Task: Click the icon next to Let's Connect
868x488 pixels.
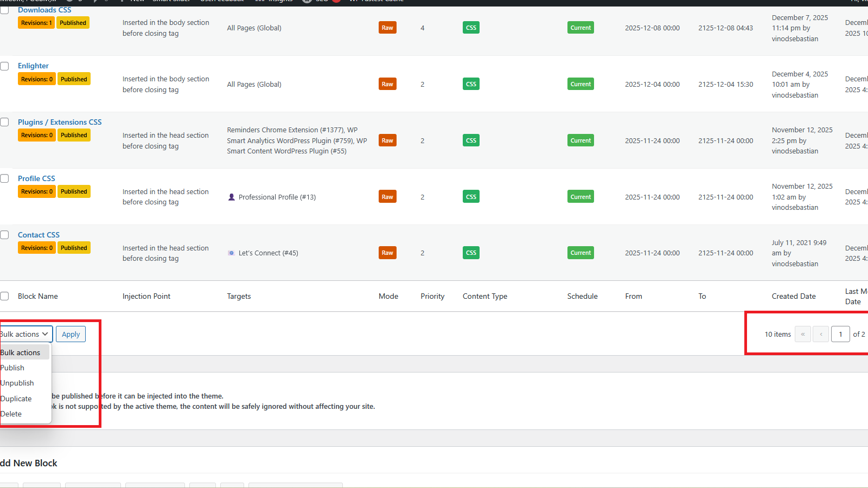Action: 232,253
